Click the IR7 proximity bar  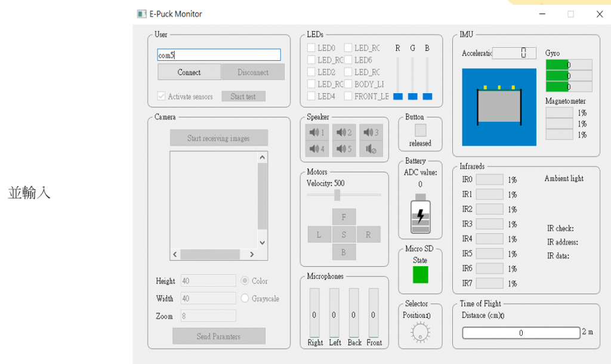[x=490, y=283]
